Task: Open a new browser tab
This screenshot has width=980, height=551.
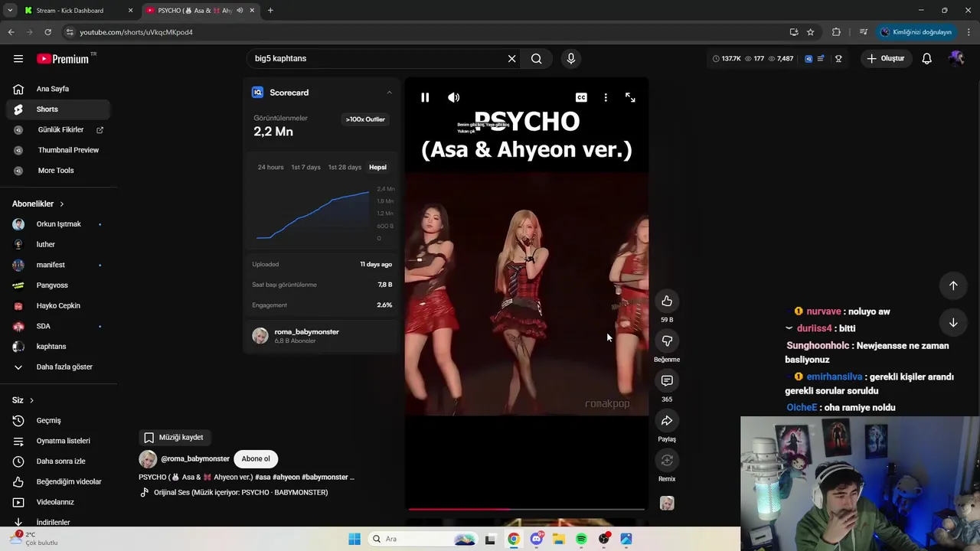Action: point(270,11)
